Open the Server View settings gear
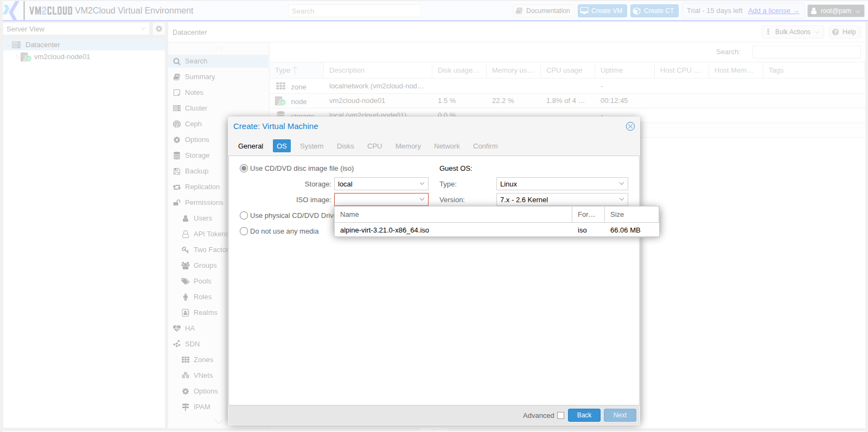Image resolution: width=868 pixels, height=432 pixels. pos(159,29)
